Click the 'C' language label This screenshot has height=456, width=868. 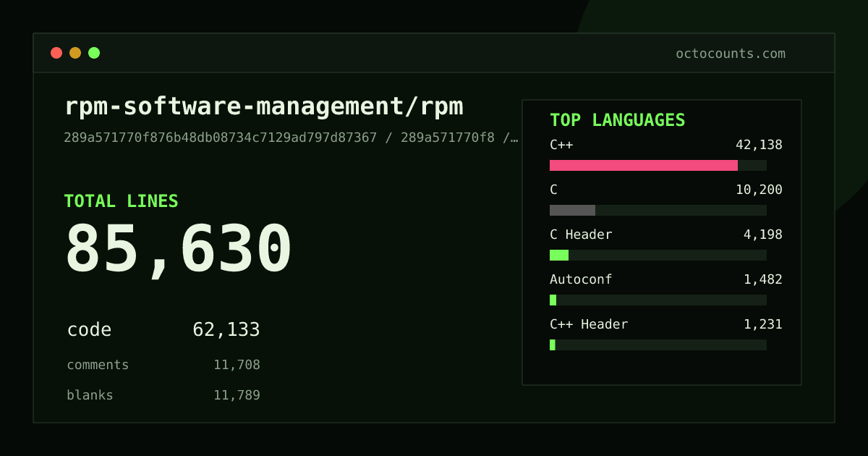[553, 190]
